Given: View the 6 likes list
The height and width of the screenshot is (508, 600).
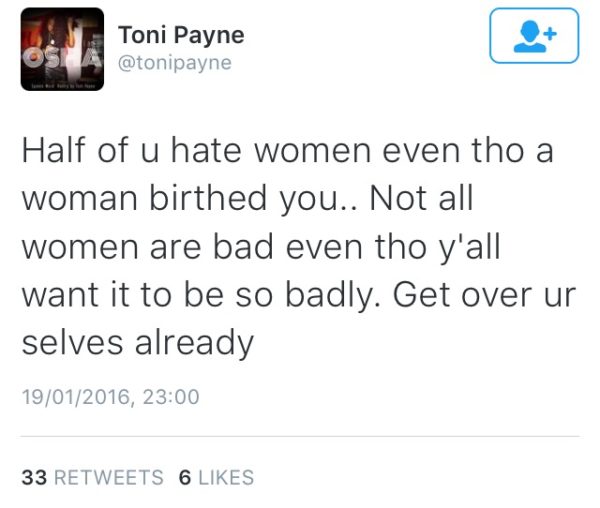Looking at the screenshot, I should tap(216, 477).
